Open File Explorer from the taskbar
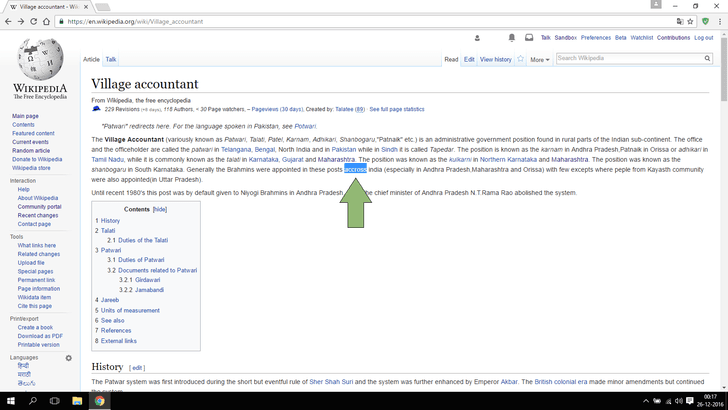This screenshot has height=410, width=728. pos(77,401)
